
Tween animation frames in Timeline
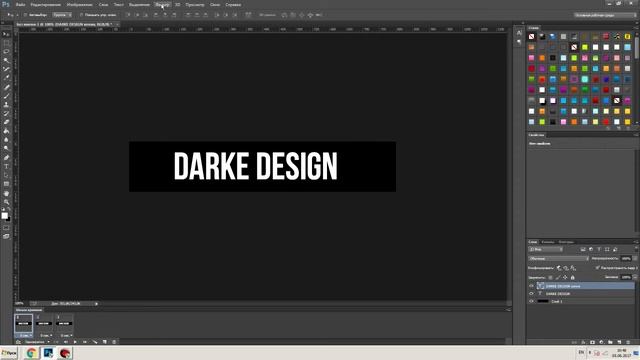point(95,342)
